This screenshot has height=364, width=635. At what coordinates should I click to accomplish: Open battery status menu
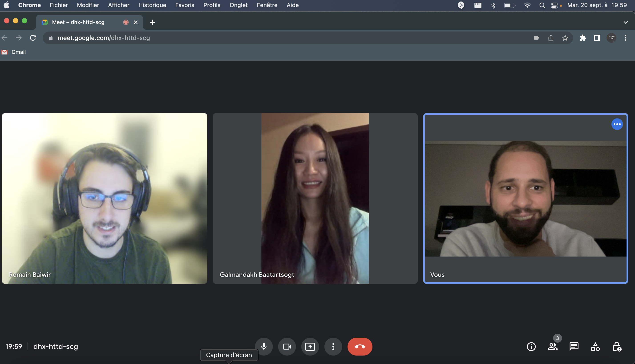coord(510,5)
